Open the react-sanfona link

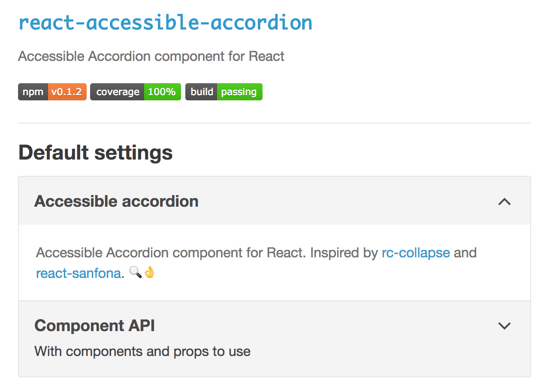79,273
